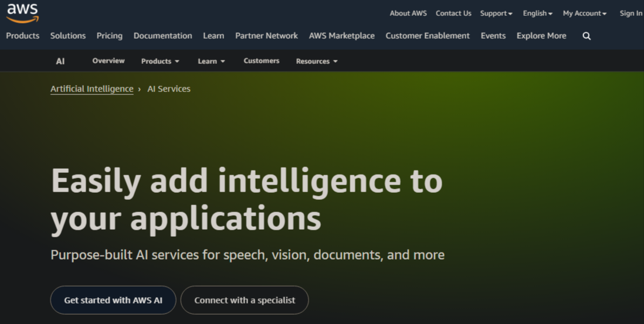Expand the My Account dropdown

584,13
